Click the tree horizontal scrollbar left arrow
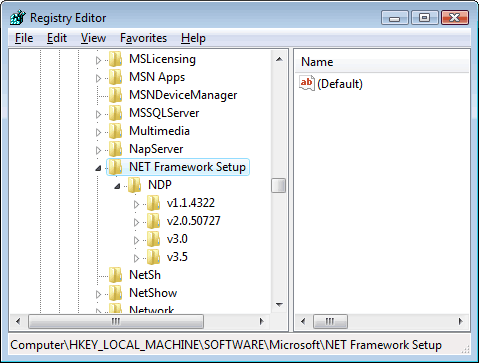 tap(18, 322)
